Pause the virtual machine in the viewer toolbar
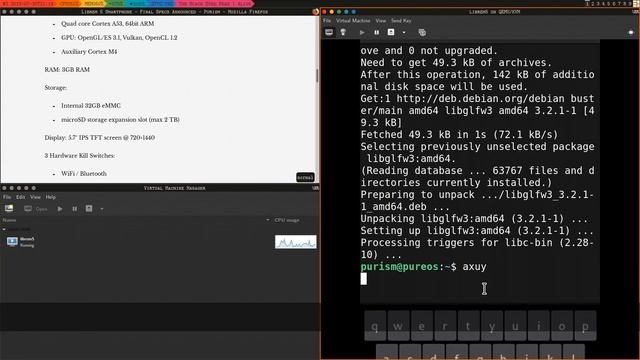The width and height of the screenshot is (640, 360). (377, 32)
